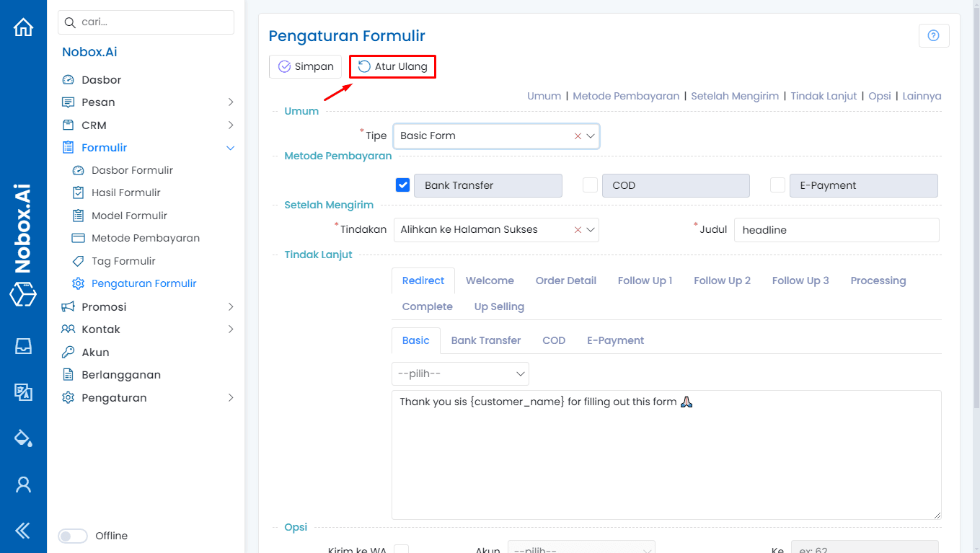The image size is (980, 553).
Task: Click the user profile icon
Action: (23, 484)
